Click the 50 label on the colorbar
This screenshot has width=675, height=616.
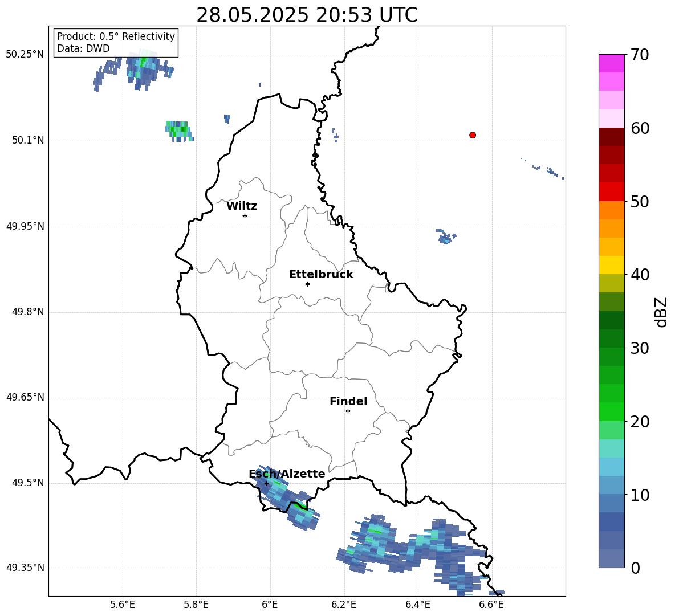point(640,201)
